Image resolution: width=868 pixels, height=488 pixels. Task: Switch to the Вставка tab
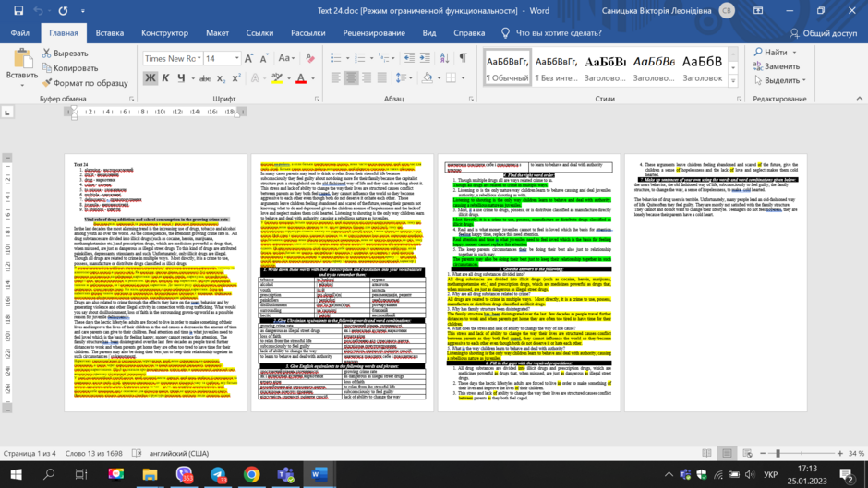[x=110, y=33]
